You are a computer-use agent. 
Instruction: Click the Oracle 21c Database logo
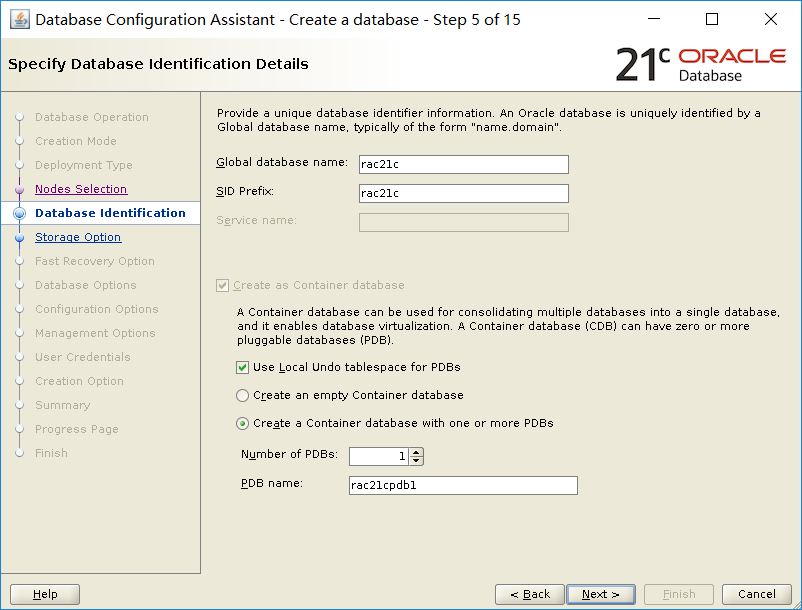coord(701,65)
